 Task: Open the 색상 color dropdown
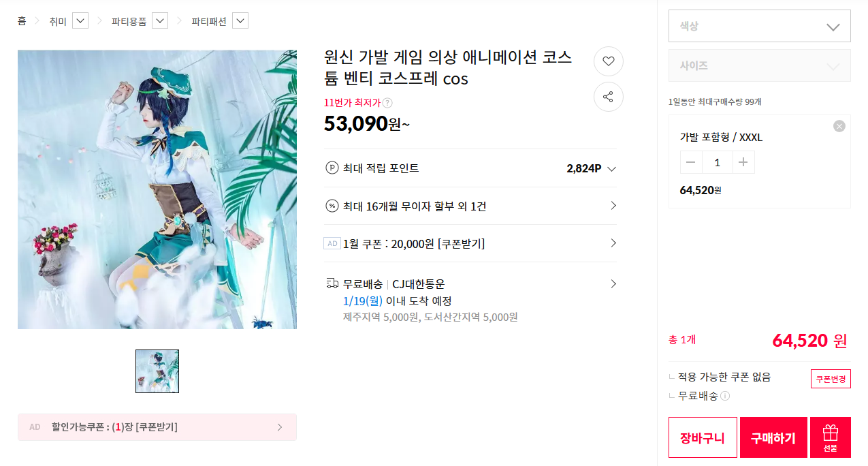tap(759, 27)
